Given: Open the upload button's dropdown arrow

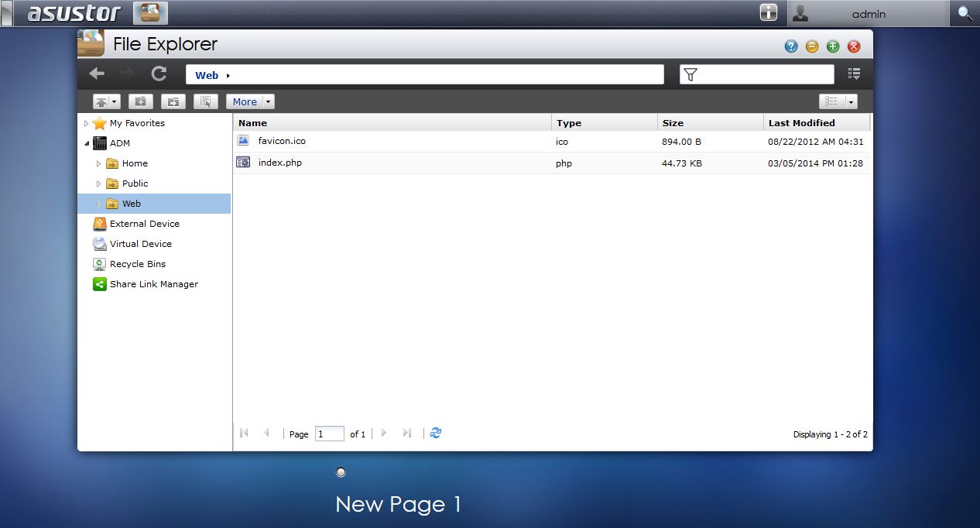Looking at the screenshot, I should point(115,101).
